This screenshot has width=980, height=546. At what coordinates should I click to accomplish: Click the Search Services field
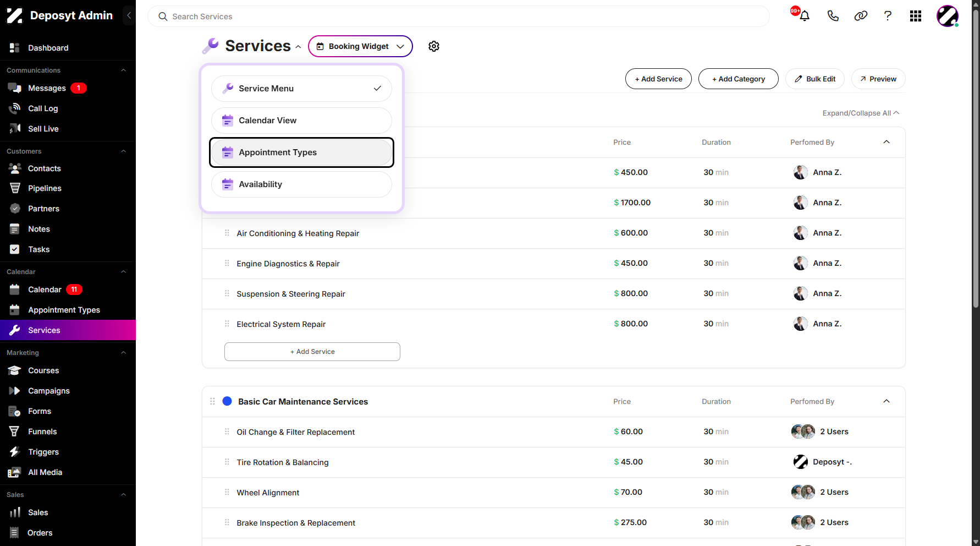pyautogui.click(x=459, y=17)
